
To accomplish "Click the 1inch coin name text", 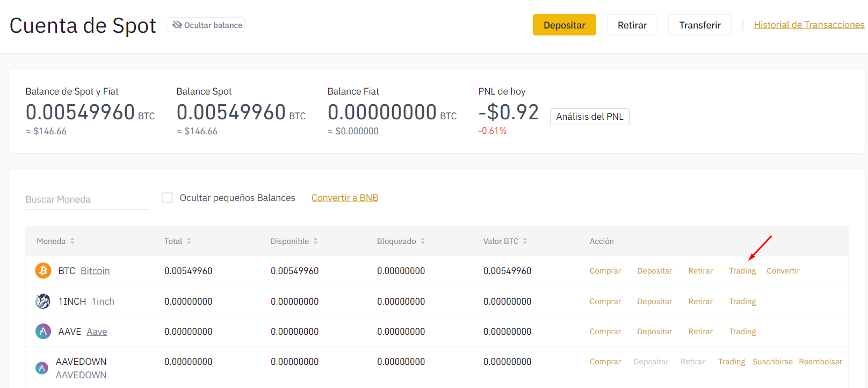I will [103, 301].
